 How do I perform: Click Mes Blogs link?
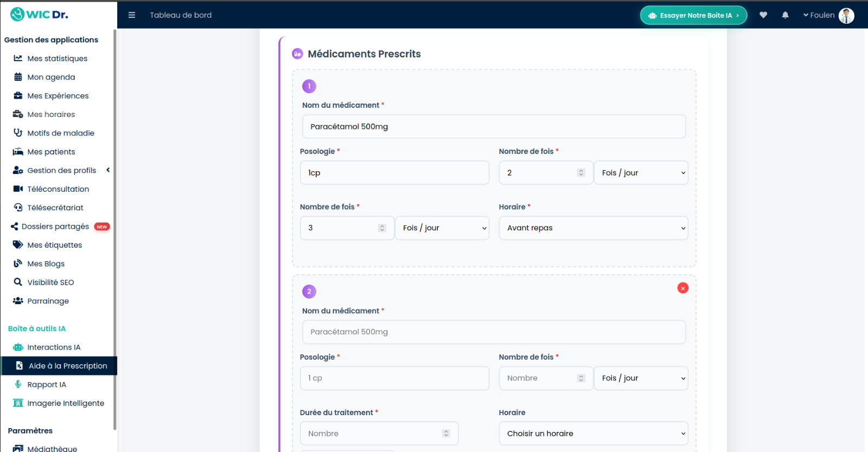[46, 264]
